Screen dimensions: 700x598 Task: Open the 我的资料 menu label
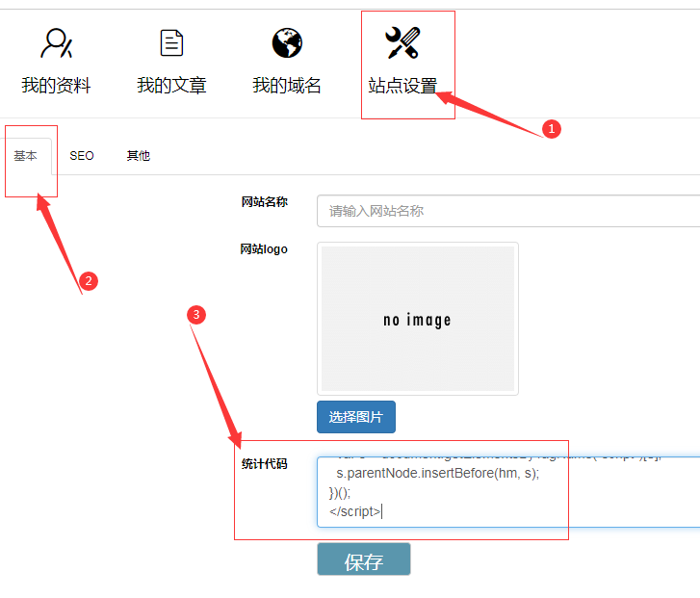tap(56, 85)
